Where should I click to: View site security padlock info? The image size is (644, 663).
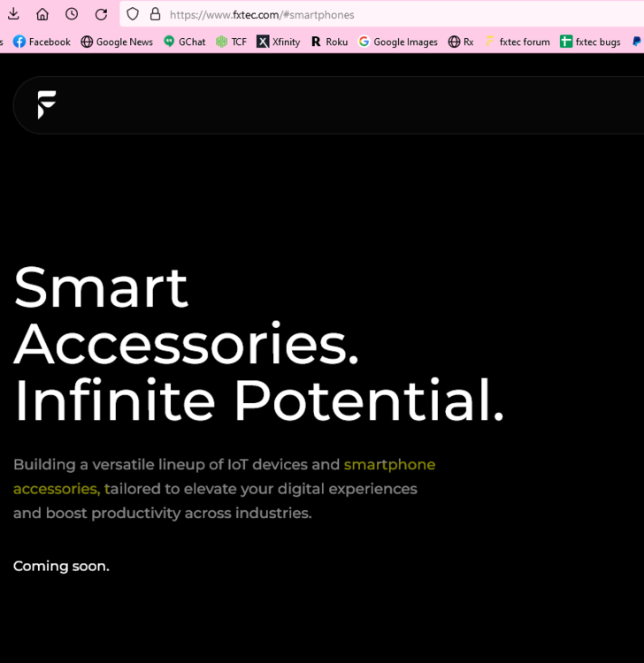(x=155, y=14)
